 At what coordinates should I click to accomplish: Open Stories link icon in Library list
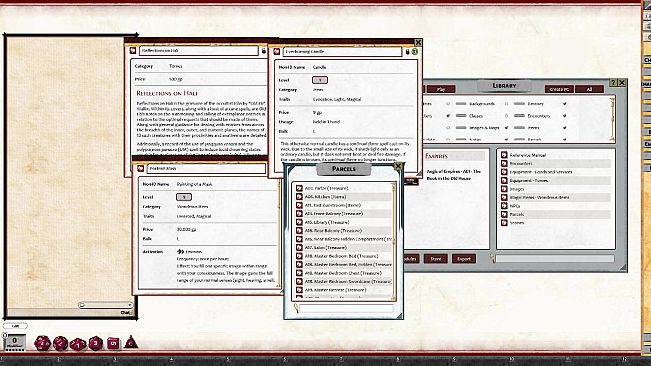(504, 223)
